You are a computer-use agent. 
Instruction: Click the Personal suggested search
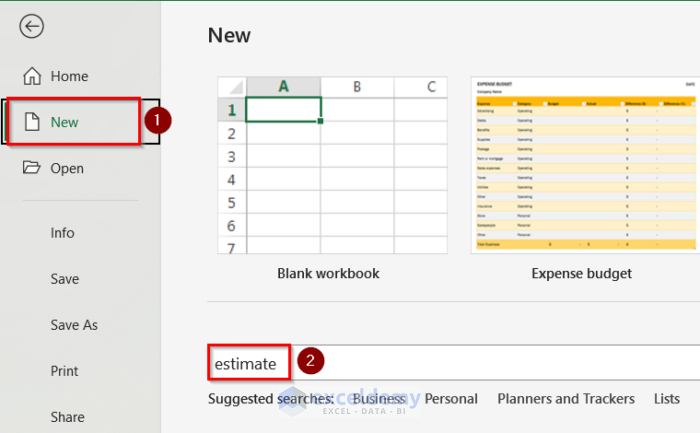click(x=451, y=399)
